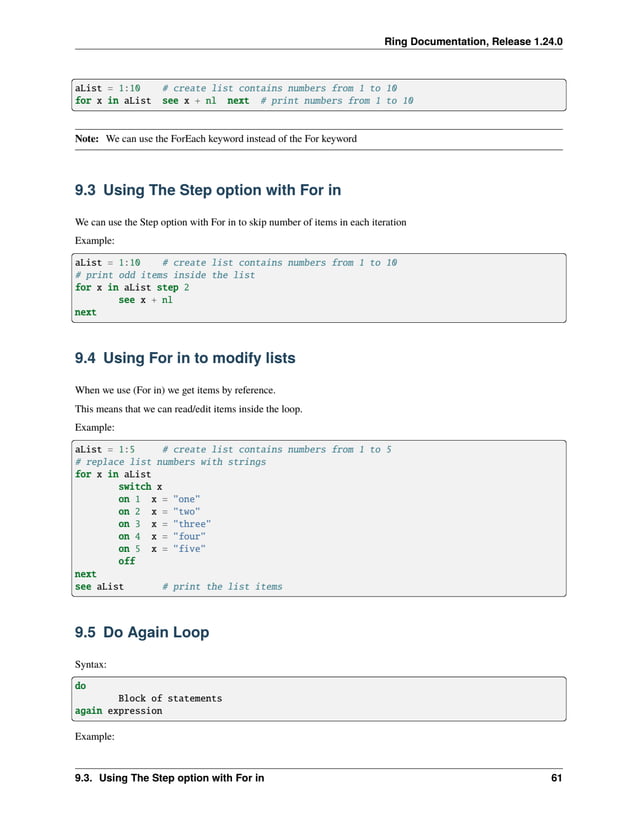Viewport: 638px width, 825px height.
Task: Click the code line 'on 5 x = "five"'
Action: 162,549
